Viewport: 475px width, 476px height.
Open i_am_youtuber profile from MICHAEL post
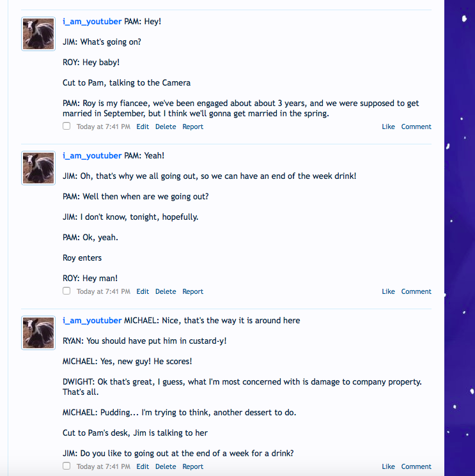point(92,321)
